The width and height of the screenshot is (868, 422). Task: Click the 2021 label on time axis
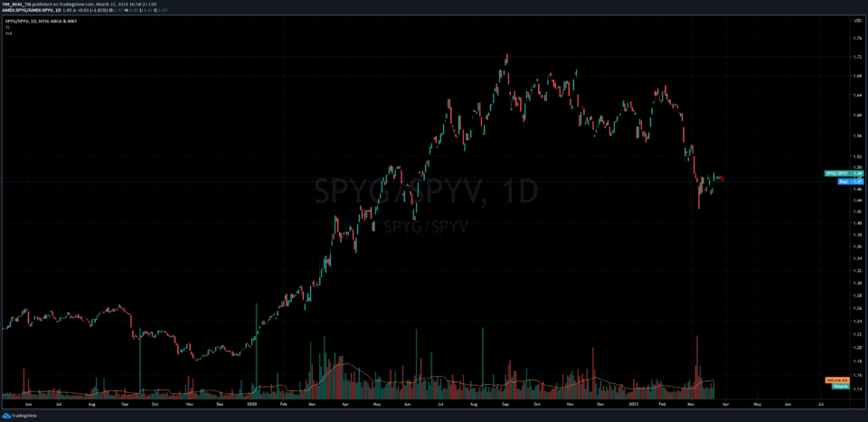click(x=635, y=405)
